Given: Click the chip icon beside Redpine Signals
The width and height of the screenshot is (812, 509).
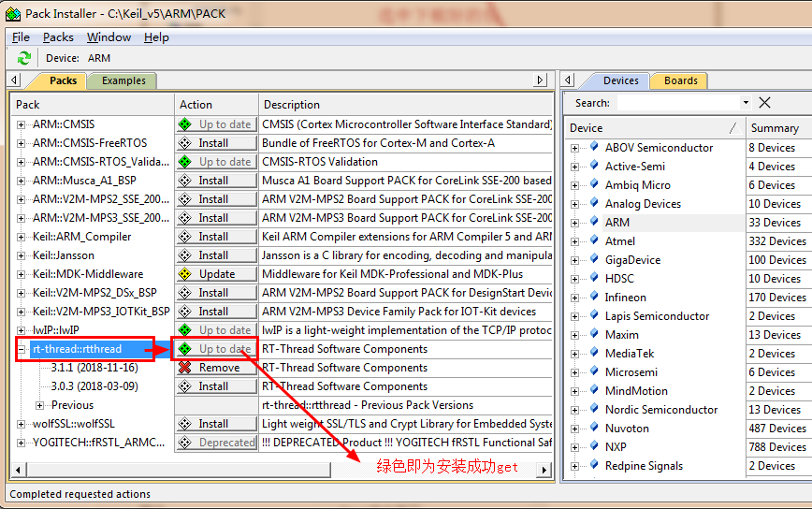Looking at the screenshot, I should click(x=595, y=465).
